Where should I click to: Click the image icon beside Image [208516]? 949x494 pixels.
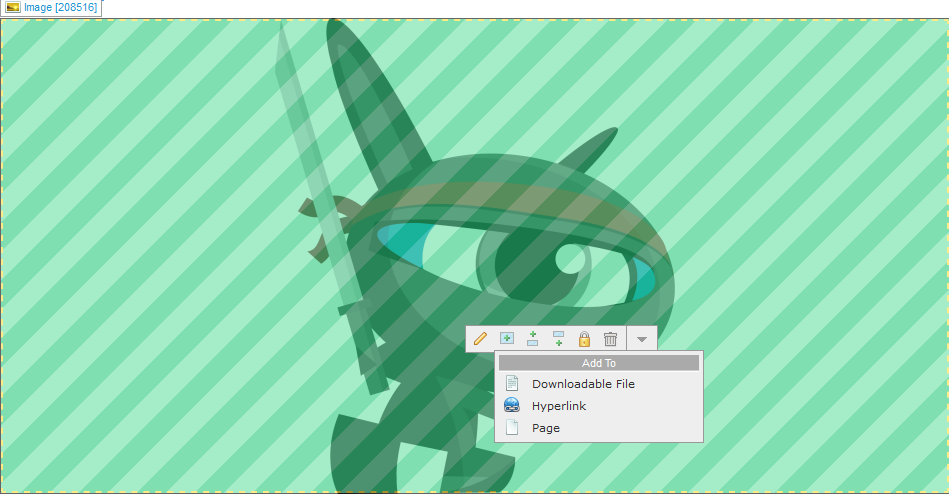tap(13, 7)
